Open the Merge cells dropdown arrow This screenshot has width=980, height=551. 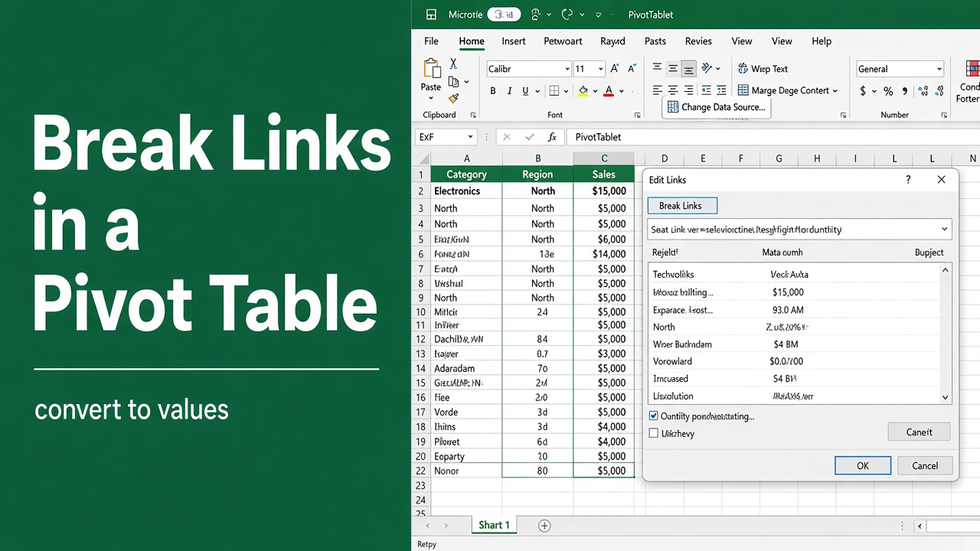point(835,90)
